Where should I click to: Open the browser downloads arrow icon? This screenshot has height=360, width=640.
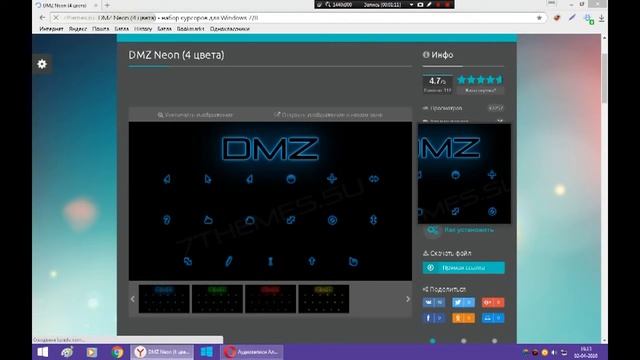pos(602,18)
